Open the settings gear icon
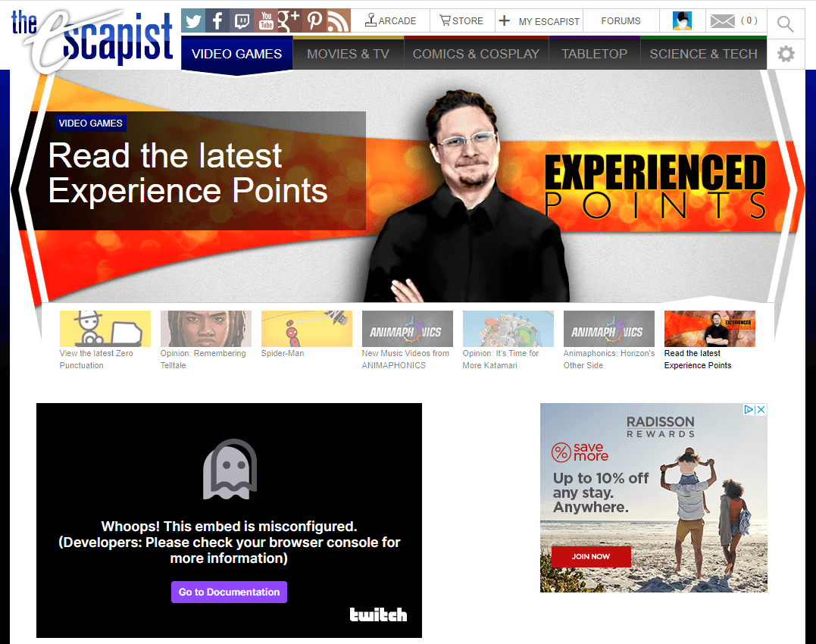Viewport: 816px width, 644px height. pos(786,54)
